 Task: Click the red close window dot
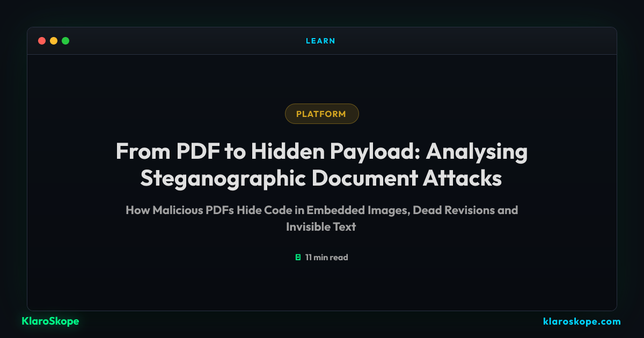42,41
